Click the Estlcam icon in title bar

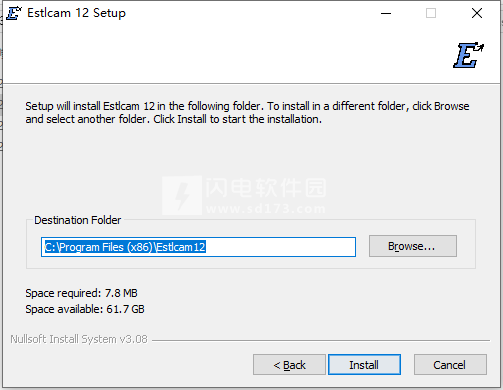pos(14,13)
